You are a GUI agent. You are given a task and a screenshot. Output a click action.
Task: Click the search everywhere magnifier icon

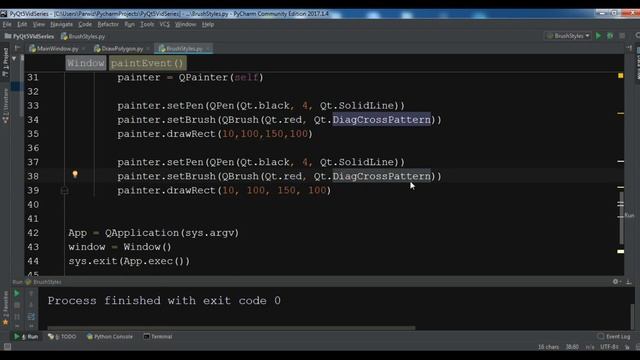click(x=637, y=36)
